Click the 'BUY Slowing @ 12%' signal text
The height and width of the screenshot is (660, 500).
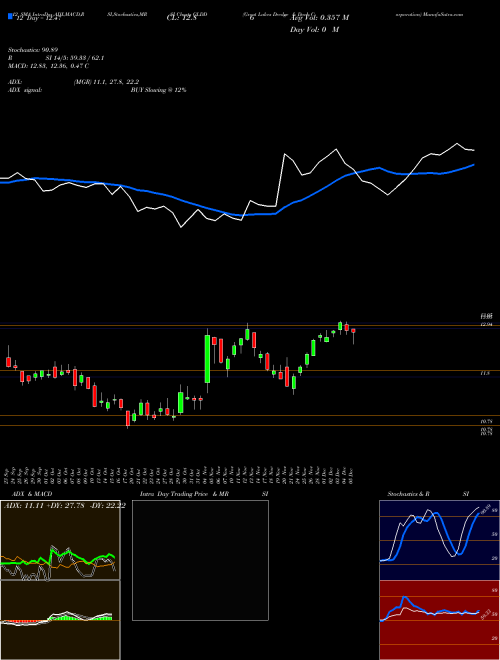[158, 90]
